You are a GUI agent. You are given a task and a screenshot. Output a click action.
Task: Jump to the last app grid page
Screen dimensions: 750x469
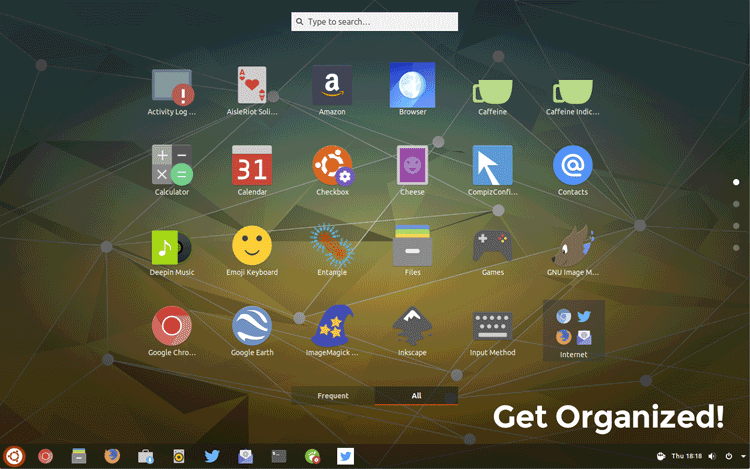[x=736, y=247]
